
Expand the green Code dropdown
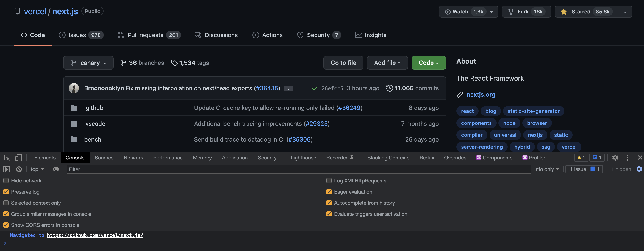[428, 63]
